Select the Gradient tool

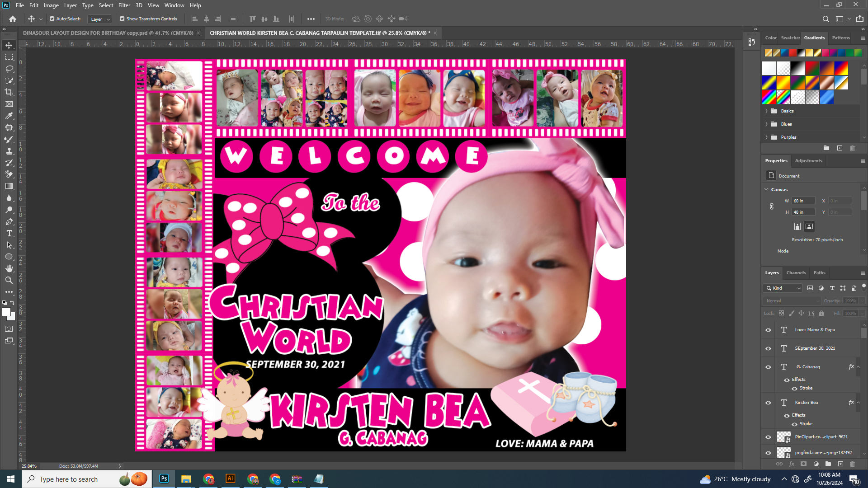click(x=9, y=186)
